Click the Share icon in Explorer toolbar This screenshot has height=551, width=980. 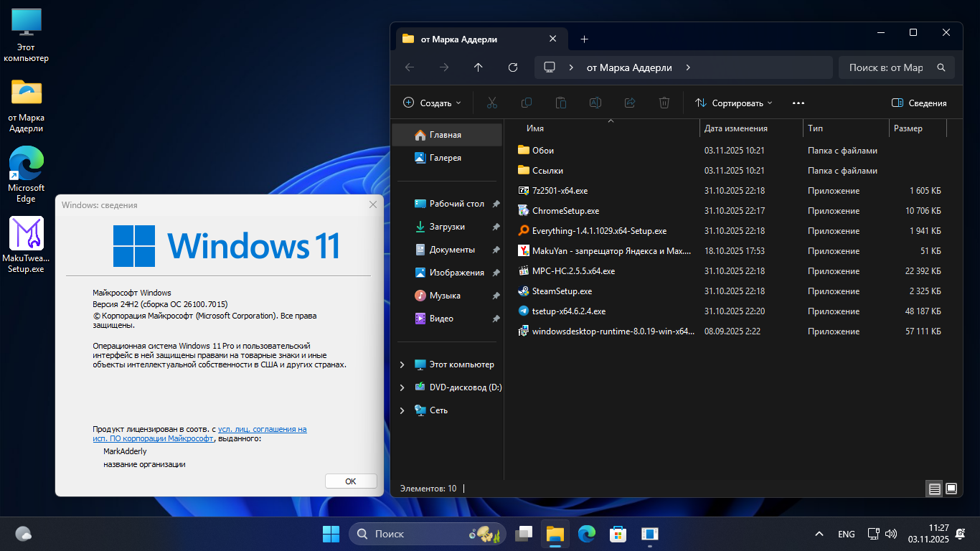(630, 103)
